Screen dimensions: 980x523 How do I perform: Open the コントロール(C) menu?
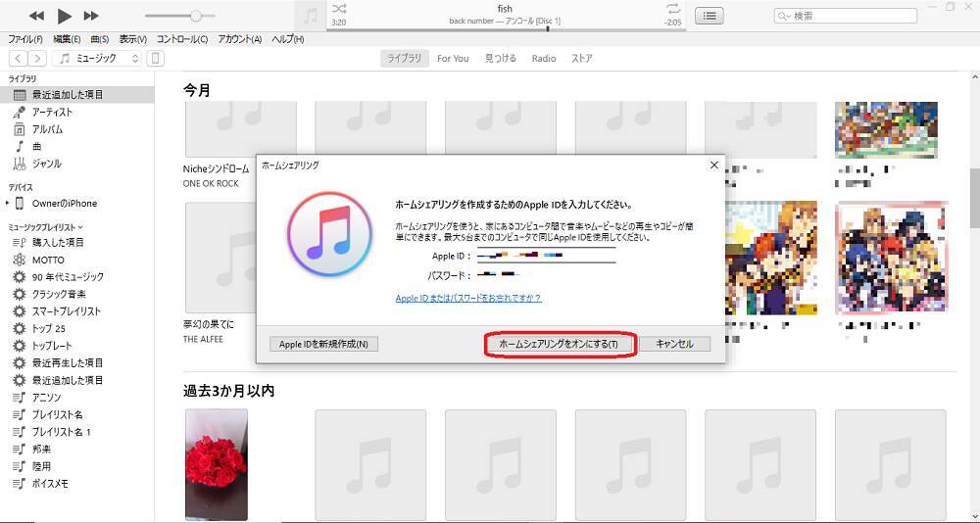point(182,39)
